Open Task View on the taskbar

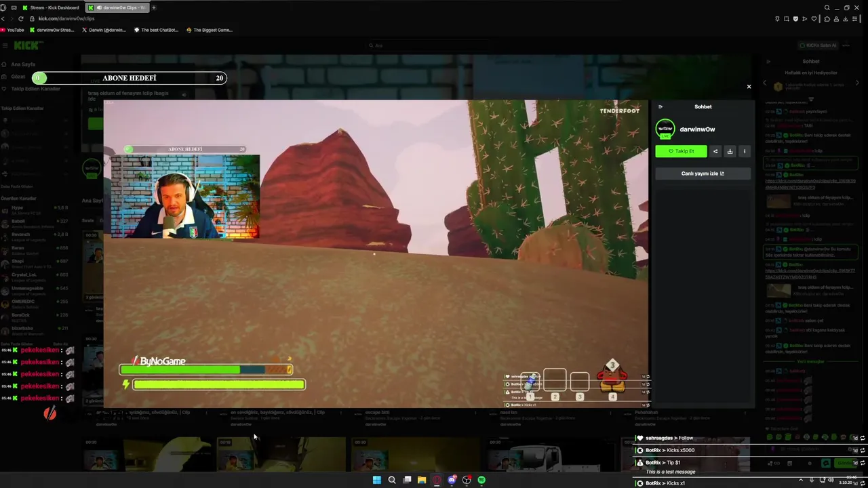[406, 480]
